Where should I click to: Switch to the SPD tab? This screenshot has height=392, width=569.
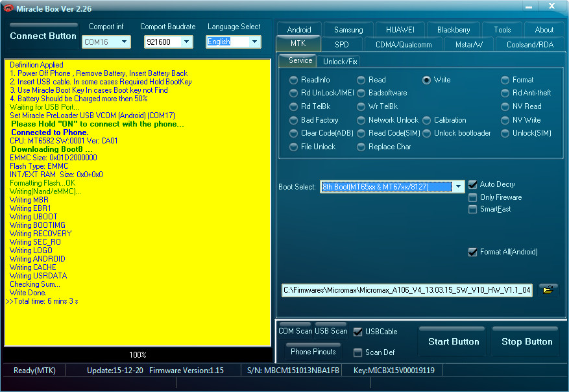point(342,45)
